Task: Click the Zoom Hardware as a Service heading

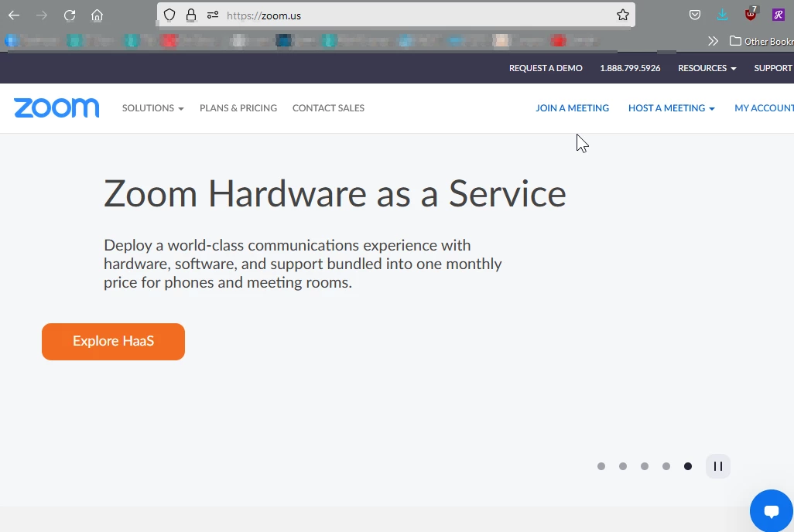Action: [335, 193]
